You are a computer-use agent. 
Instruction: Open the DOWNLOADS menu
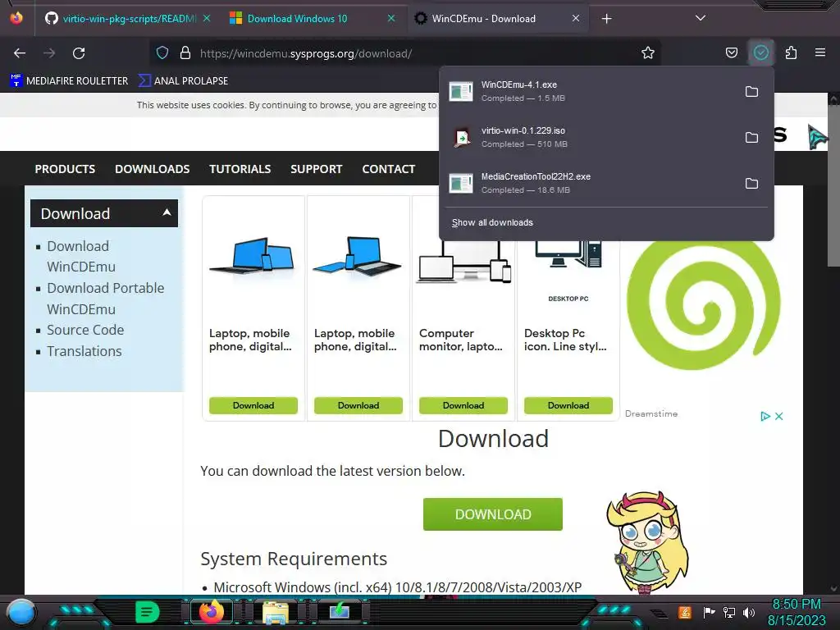coord(152,169)
